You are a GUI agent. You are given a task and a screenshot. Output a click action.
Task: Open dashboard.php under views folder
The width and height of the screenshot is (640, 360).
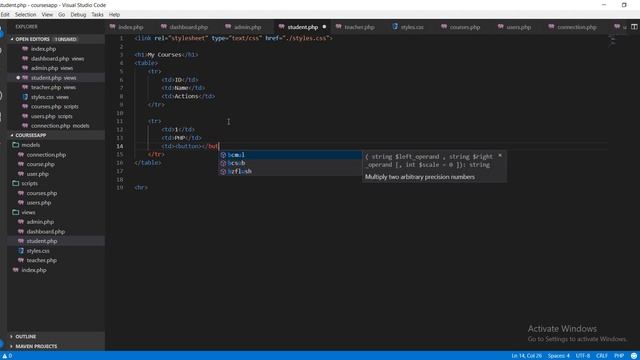pos(46,231)
